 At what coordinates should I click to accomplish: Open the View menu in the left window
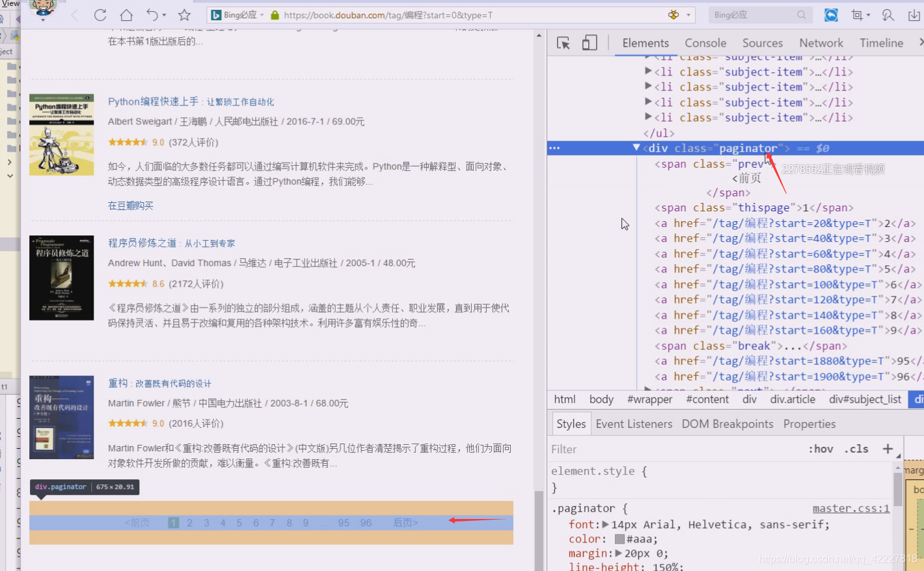(10, 3)
